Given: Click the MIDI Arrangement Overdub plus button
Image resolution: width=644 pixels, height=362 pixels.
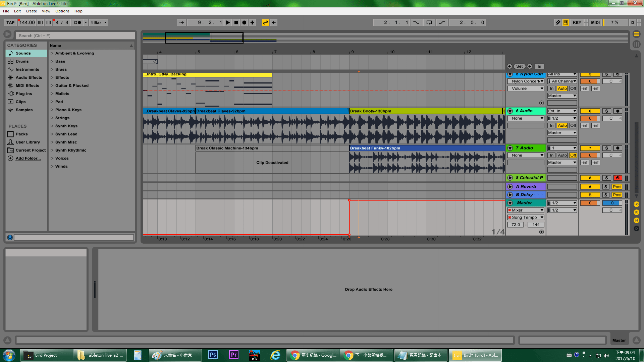Looking at the screenshot, I should tap(253, 22).
